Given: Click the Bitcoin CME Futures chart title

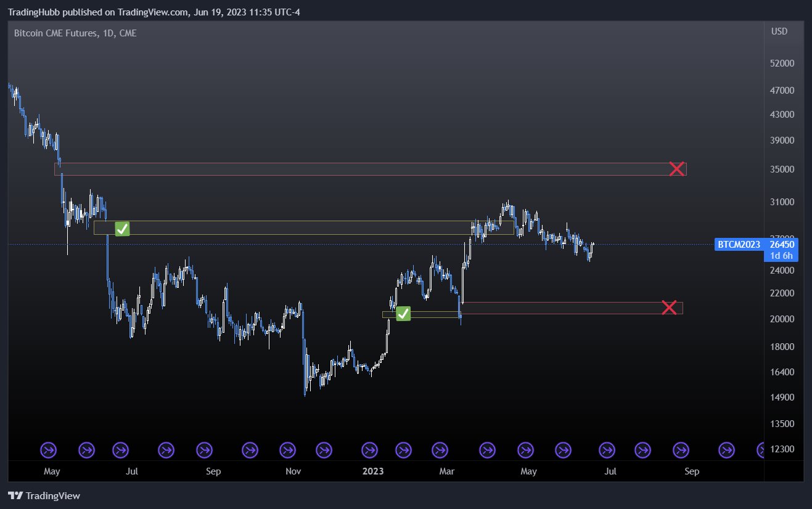Looking at the screenshot, I should tap(75, 33).
